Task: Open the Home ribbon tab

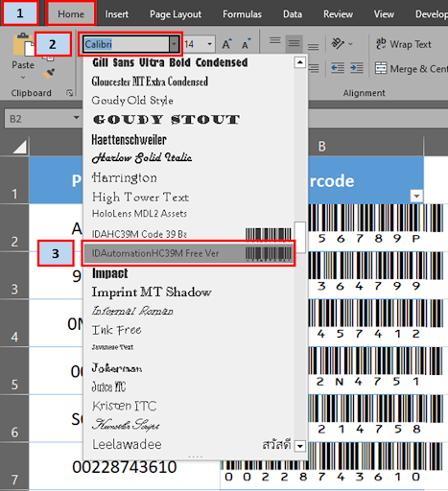Action: pyautogui.click(x=71, y=14)
